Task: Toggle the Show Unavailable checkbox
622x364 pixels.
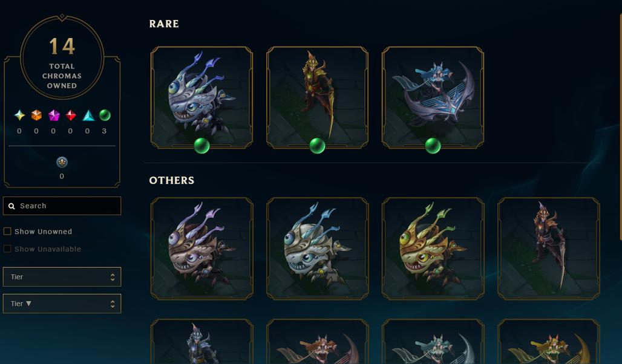Action: click(7, 249)
